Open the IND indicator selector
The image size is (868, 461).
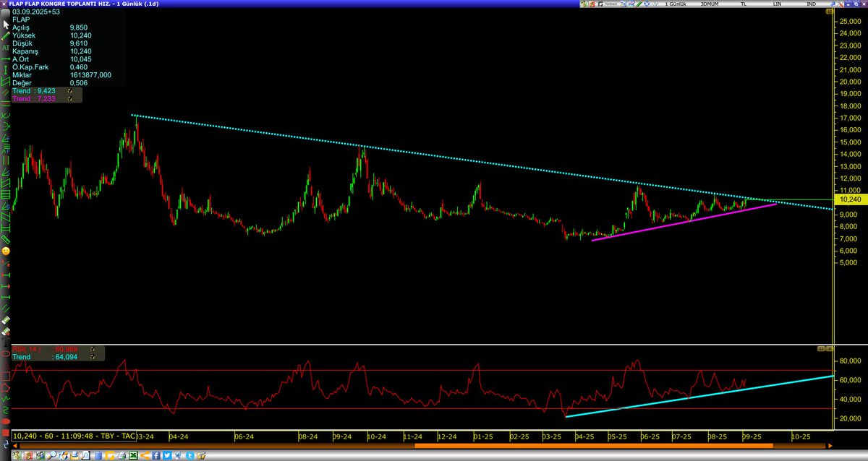click(x=811, y=4)
